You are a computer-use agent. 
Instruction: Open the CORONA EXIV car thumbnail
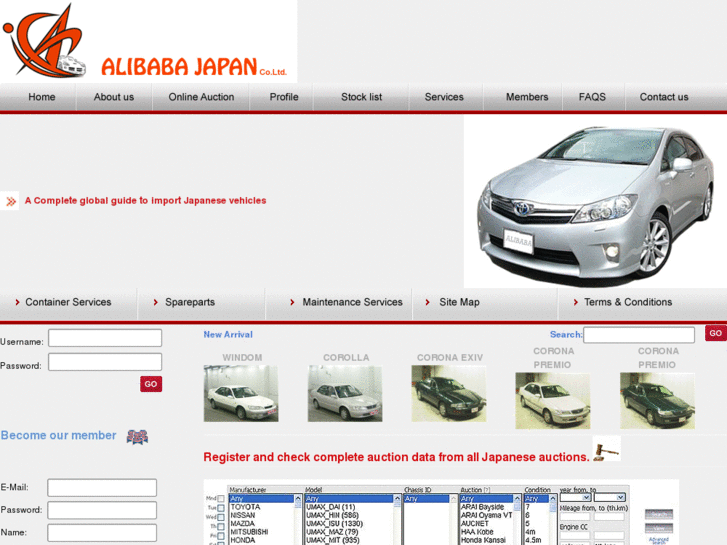click(449, 393)
